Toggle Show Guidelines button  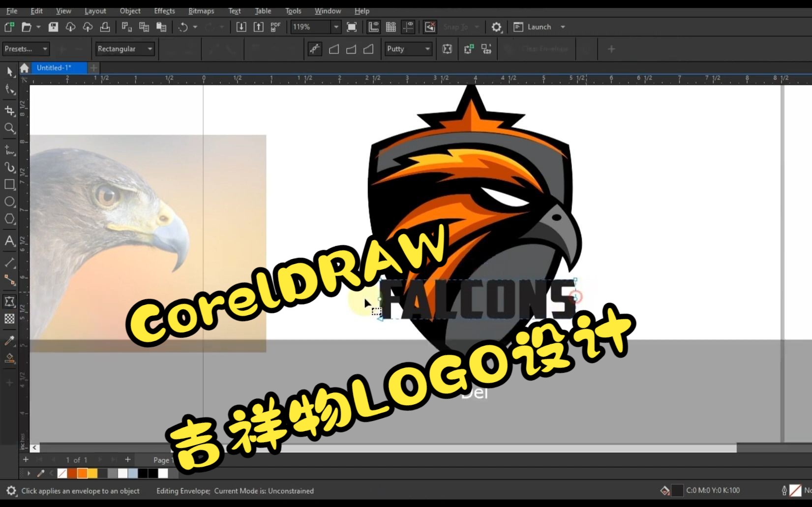[x=408, y=27]
